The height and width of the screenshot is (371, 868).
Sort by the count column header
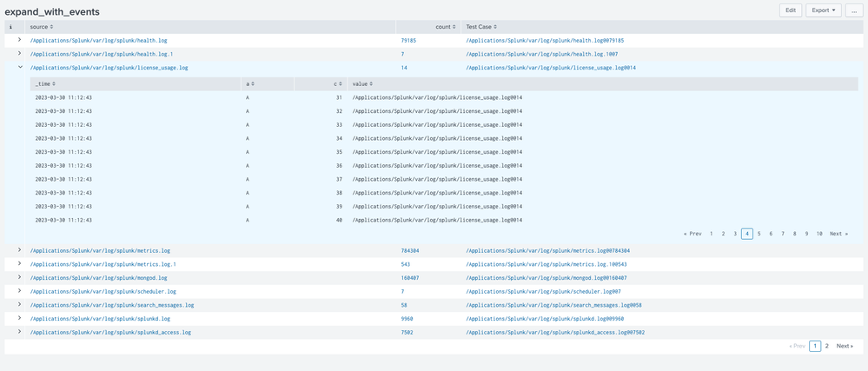pyautogui.click(x=445, y=27)
